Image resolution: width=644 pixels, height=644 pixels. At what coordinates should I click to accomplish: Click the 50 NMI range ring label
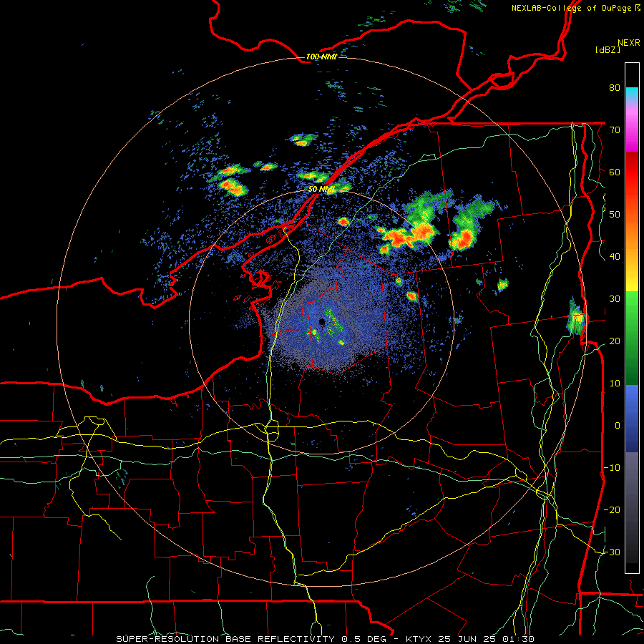click(x=321, y=190)
